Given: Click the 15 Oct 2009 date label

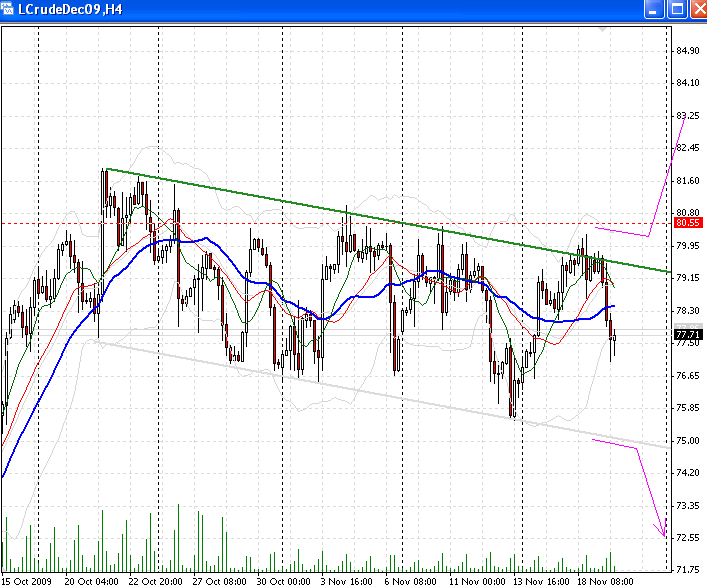Looking at the screenshot, I should [x=27, y=582].
